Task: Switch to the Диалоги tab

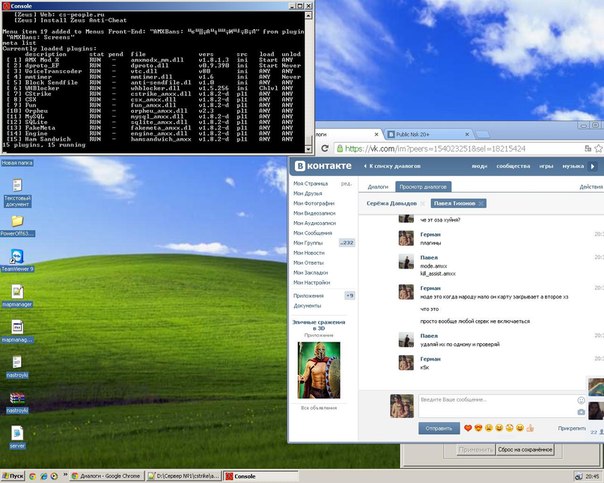Action: [378, 187]
